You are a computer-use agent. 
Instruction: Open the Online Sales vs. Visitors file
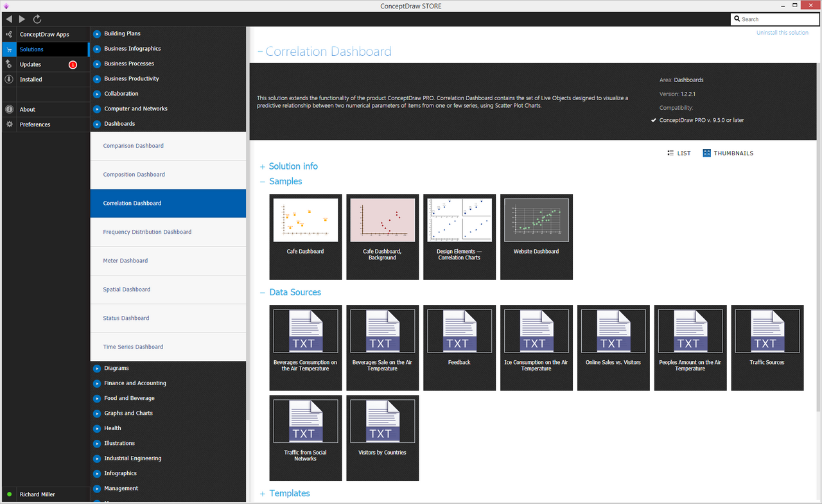[x=613, y=348]
